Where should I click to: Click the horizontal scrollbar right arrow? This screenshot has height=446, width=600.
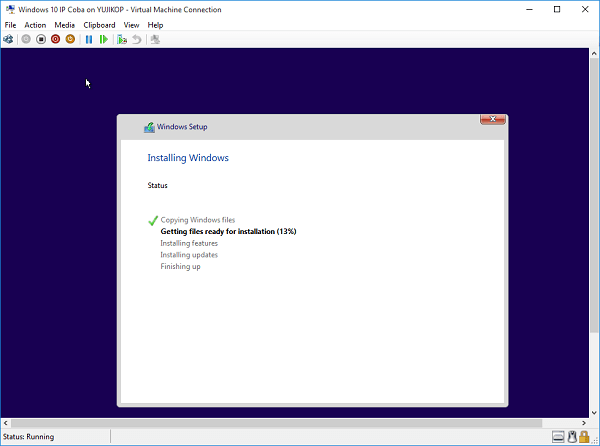584,423
